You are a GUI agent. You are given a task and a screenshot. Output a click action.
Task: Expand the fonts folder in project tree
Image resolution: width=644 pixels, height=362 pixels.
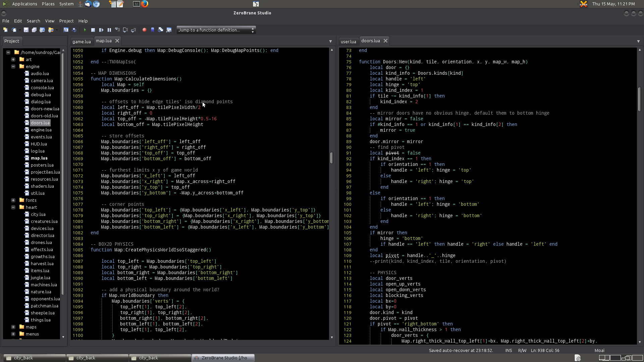tap(13, 200)
